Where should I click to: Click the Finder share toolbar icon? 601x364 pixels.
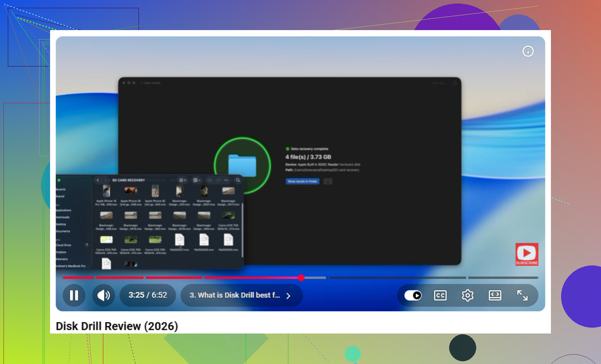(x=210, y=180)
